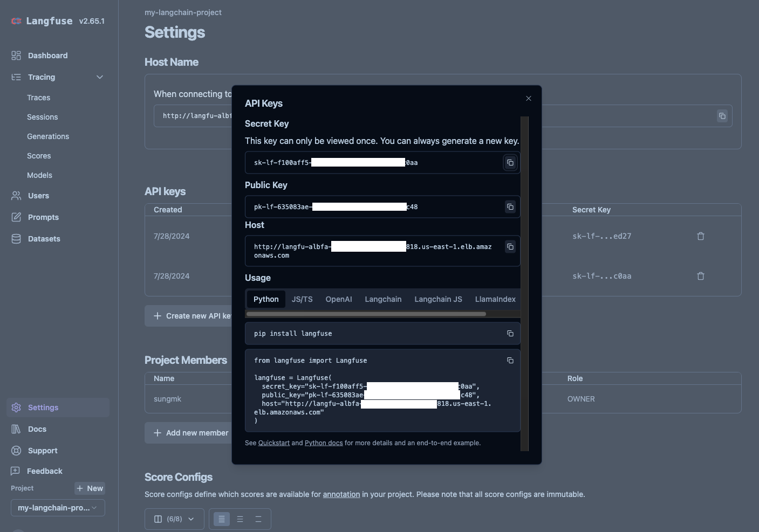Click Create new API keys button
The image size is (759, 532).
click(x=188, y=316)
